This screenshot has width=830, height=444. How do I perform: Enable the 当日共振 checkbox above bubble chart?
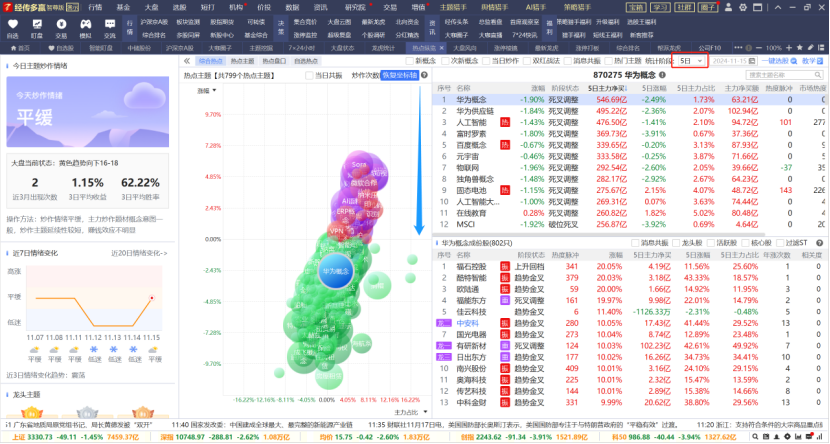coord(309,75)
